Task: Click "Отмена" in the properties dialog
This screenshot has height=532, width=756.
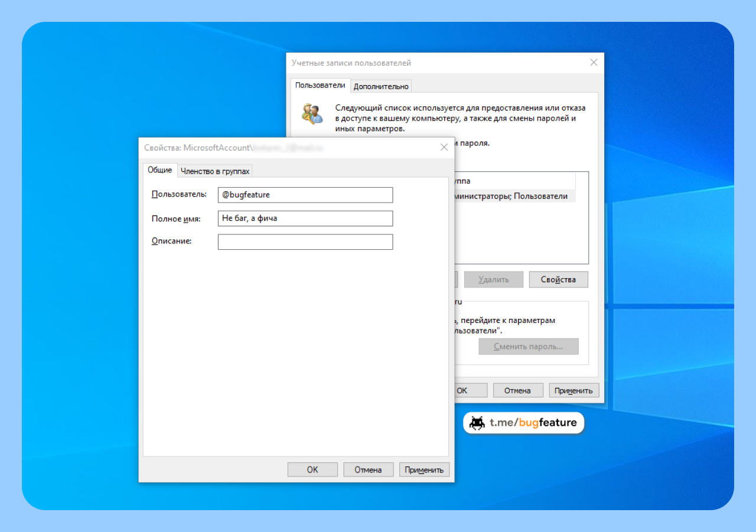Action: point(368,469)
